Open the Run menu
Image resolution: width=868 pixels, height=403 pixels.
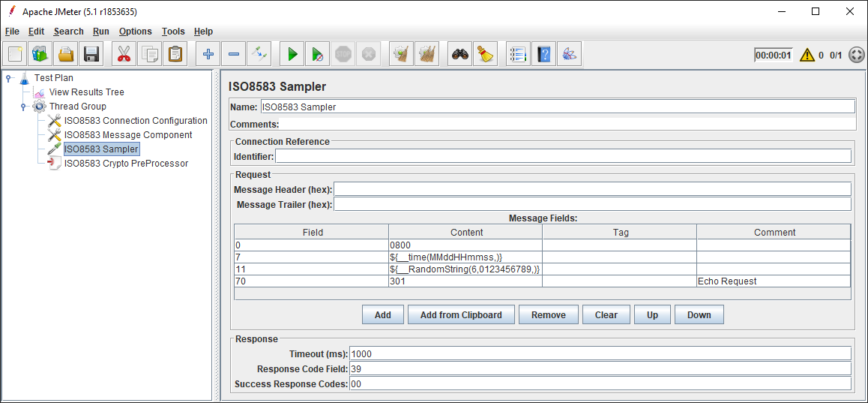click(x=100, y=32)
